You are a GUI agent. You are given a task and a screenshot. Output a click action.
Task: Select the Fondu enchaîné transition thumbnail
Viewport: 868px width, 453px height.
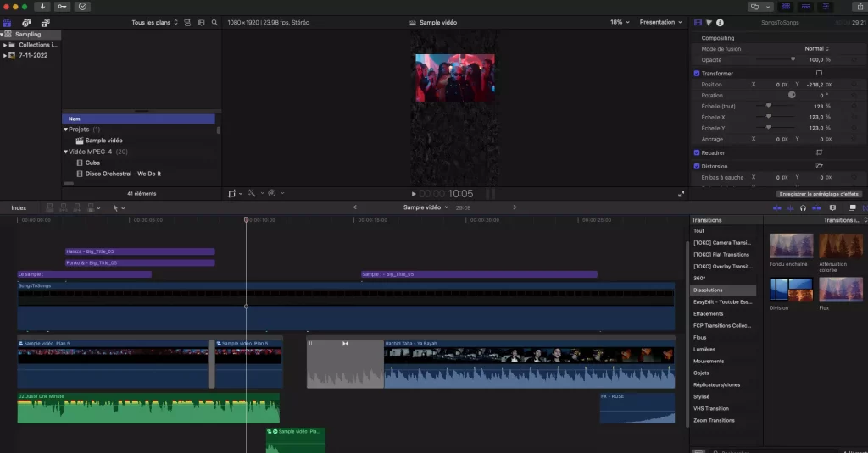(x=791, y=246)
